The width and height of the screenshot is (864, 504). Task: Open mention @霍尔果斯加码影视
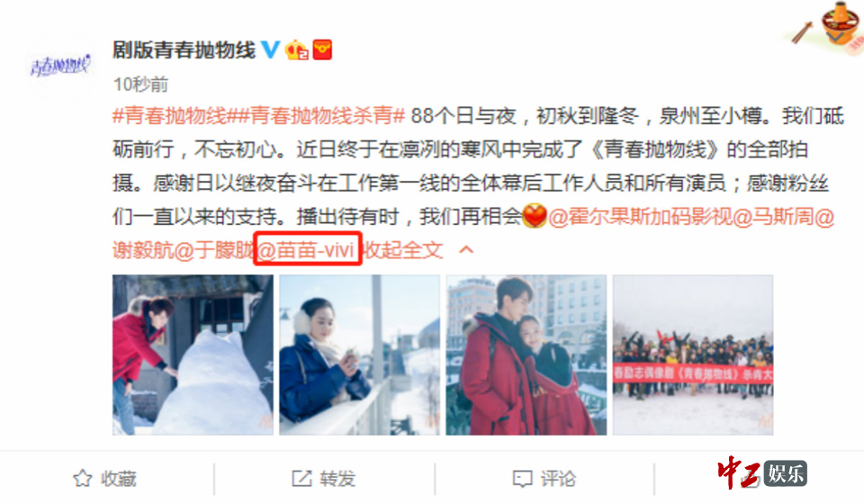(640, 217)
